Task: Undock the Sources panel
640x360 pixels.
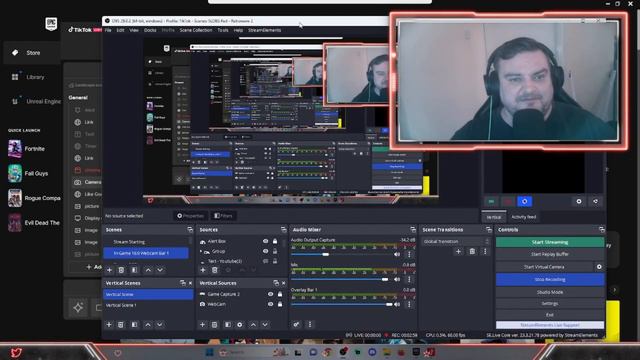Action: tap(284, 230)
